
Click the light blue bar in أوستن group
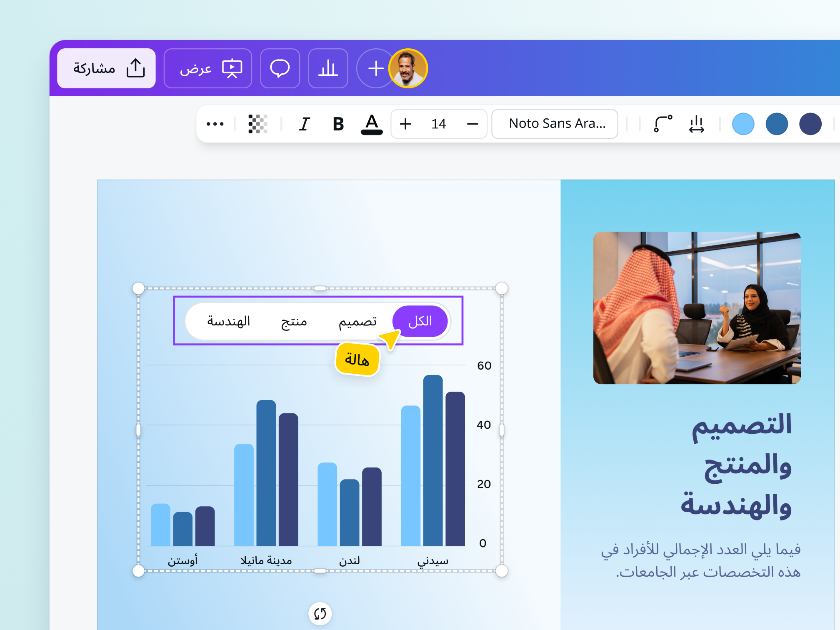pyautogui.click(x=160, y=525)
